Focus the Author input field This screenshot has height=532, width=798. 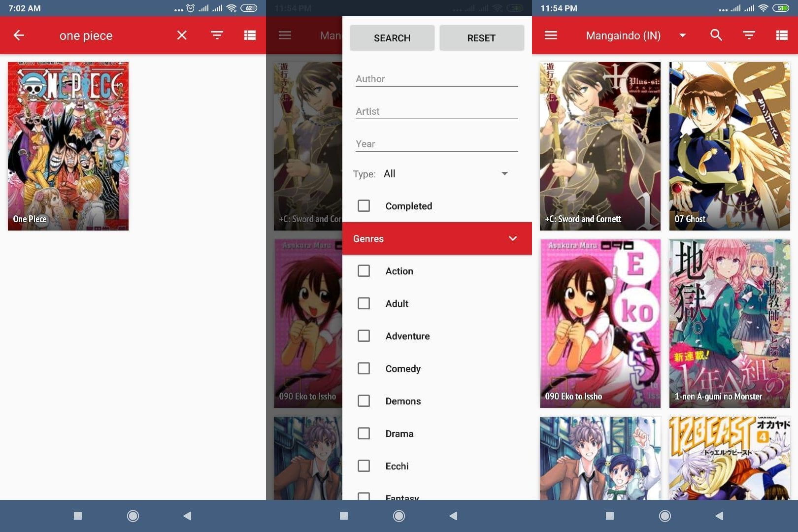436,79
